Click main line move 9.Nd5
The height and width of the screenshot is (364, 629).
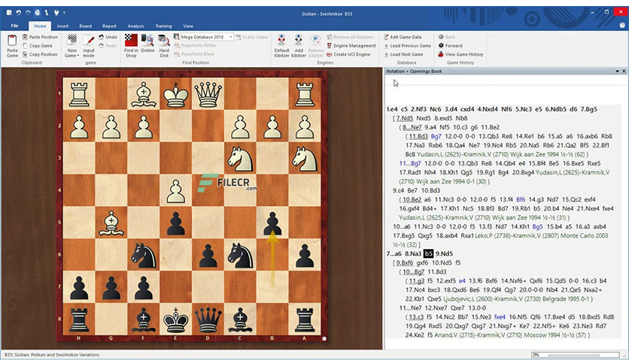coord(444,253)
